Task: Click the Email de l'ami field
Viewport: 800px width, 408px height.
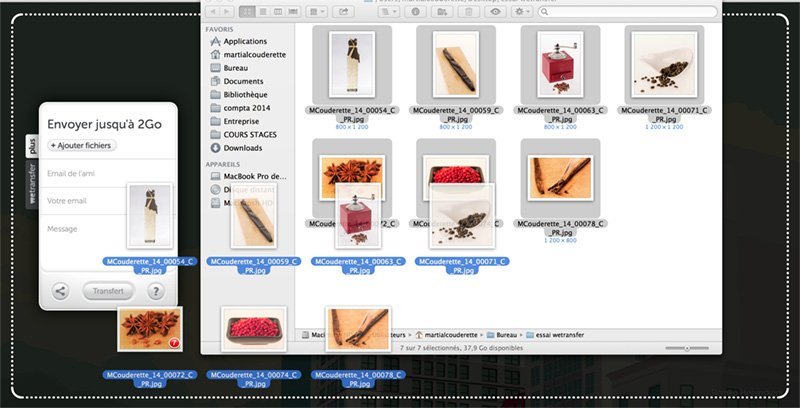Action: tap(108, 173)
